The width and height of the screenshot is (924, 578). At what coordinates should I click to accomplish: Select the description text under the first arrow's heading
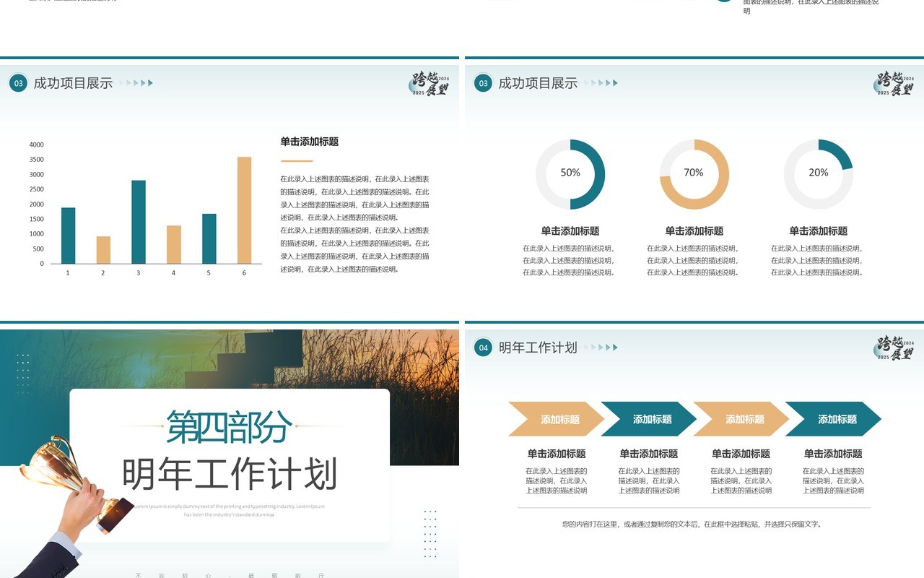pos(557,480)
